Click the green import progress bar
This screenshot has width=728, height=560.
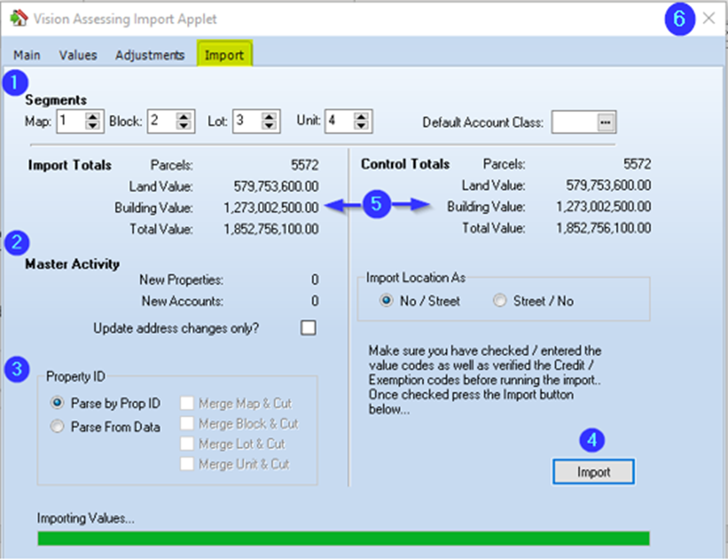343,539
